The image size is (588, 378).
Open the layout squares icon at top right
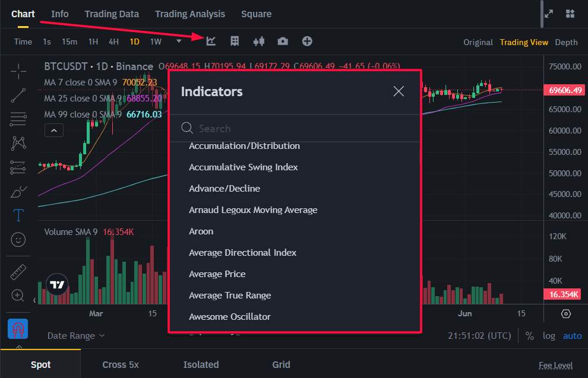point(570,14)
